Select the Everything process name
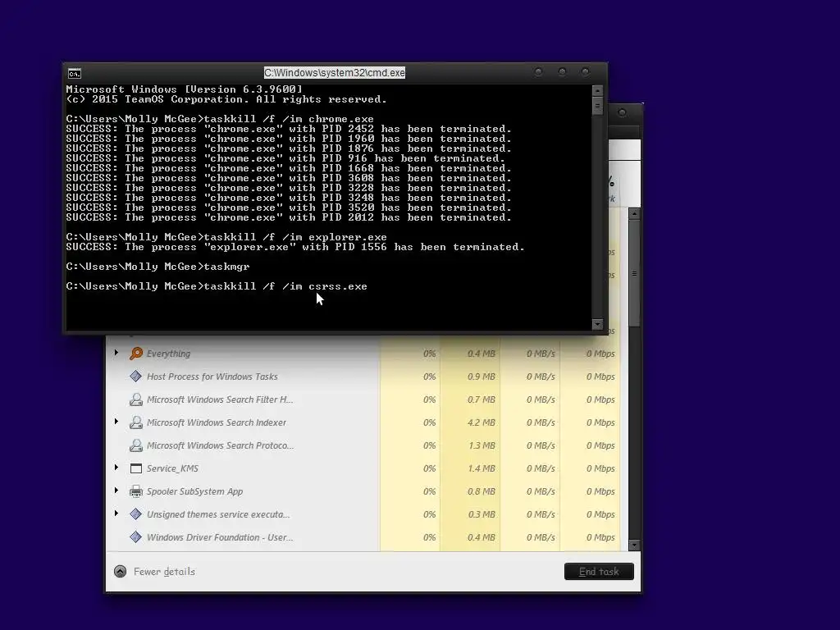This screenshot has height=630, width=840. (x=168, y=354)
